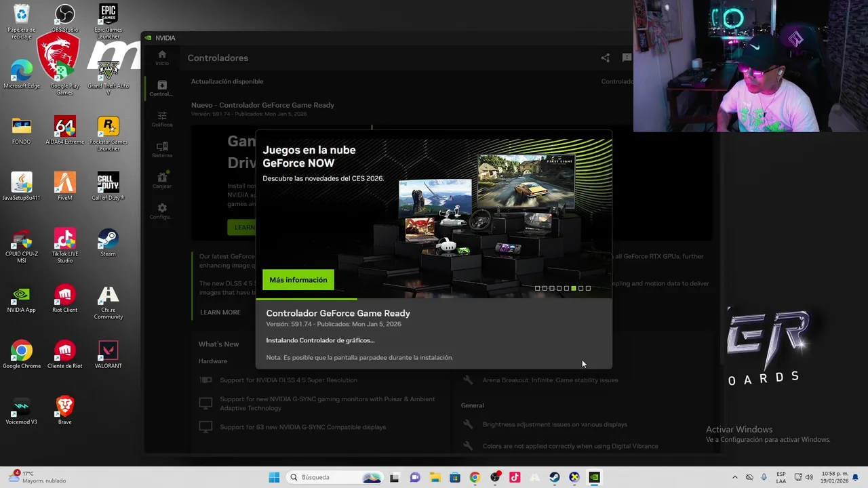Open Cliente de Riot desktop icon

coord(65,354)
